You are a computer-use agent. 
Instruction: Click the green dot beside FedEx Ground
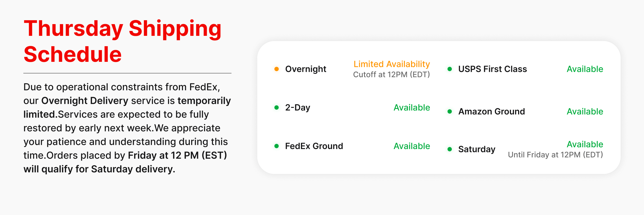pyautogui.click(x=276, y=146)
